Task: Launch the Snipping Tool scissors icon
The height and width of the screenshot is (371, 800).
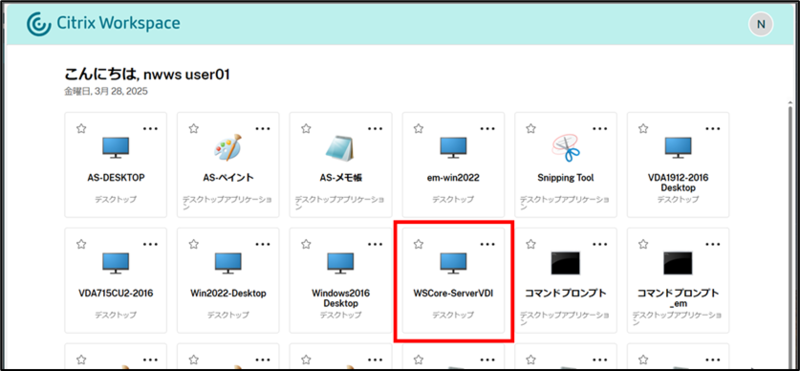Action: (x=566, y=147)
